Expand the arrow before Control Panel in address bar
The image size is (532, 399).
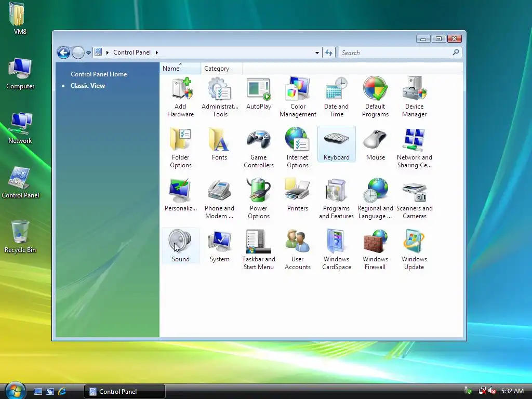click(x=108, y=52)
